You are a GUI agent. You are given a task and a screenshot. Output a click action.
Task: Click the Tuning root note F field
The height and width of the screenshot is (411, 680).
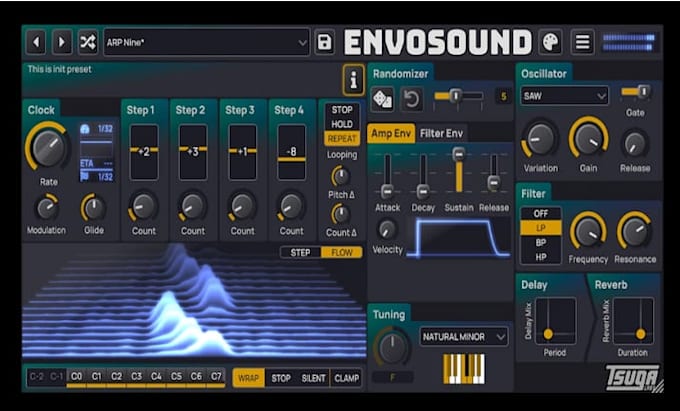[392, 378]
